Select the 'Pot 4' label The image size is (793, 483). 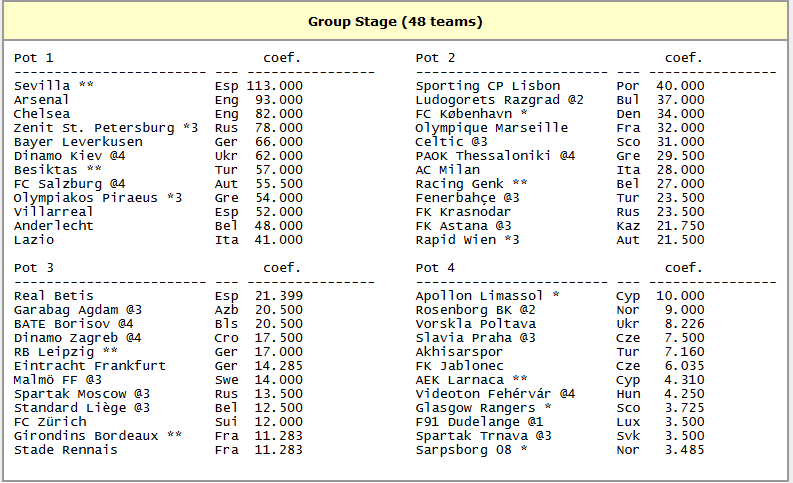pos(435,268)
